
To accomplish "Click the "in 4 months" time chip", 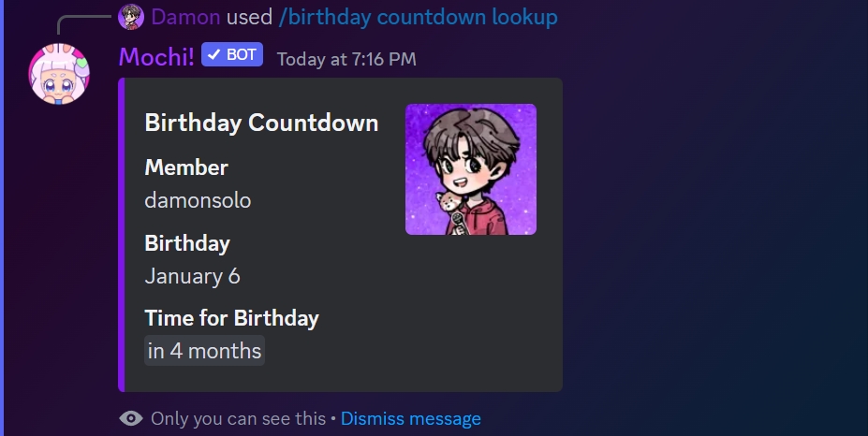I will (x=204, y=351).
